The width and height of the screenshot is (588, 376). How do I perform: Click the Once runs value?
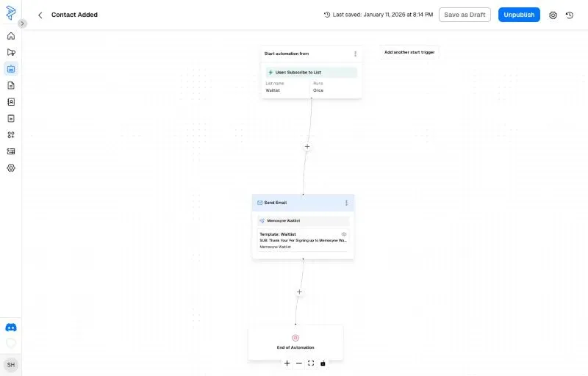coord(318,90)
